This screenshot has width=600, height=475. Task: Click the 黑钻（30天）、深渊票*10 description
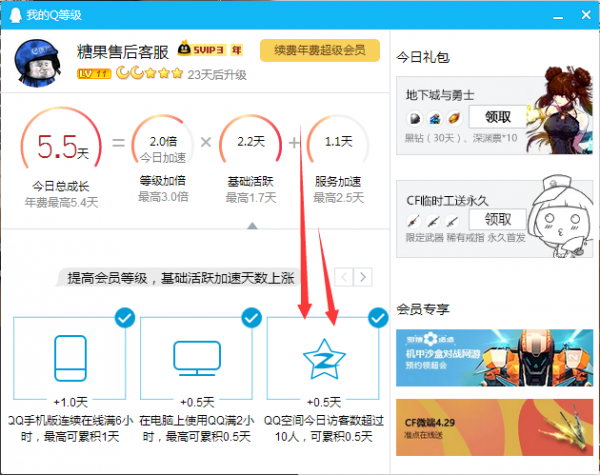(x=461, y=138)
